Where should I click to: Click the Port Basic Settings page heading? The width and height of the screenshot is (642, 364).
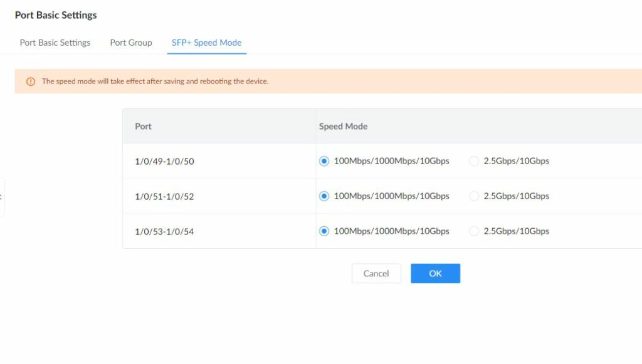pos(56,15)
